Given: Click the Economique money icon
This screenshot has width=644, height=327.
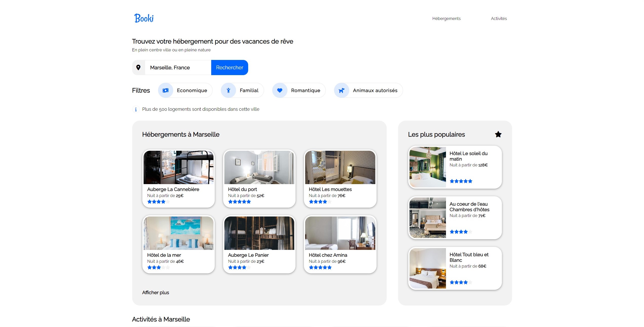Looking at the screenshot, I should [x=166, y=91].
